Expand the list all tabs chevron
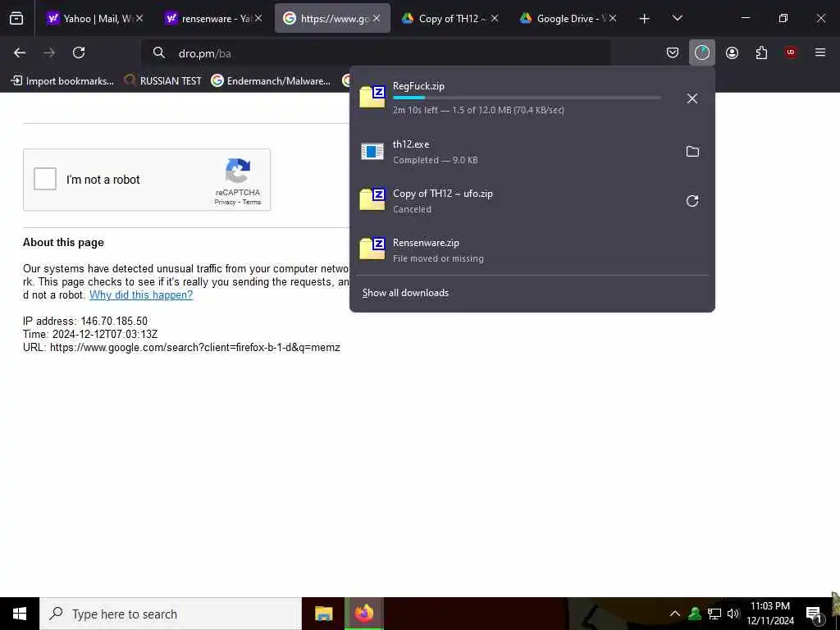Image resolution: width=840 pixels, height=630 pixels. 677,18
